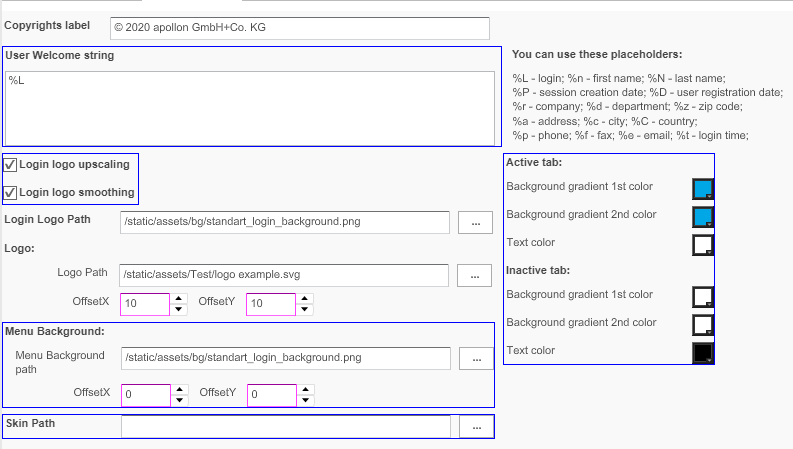Image resolution: width=793 pixels, height=449 pixels.
Task: Open browse dialog for Login Logo Path
Action: click(475, 222)
